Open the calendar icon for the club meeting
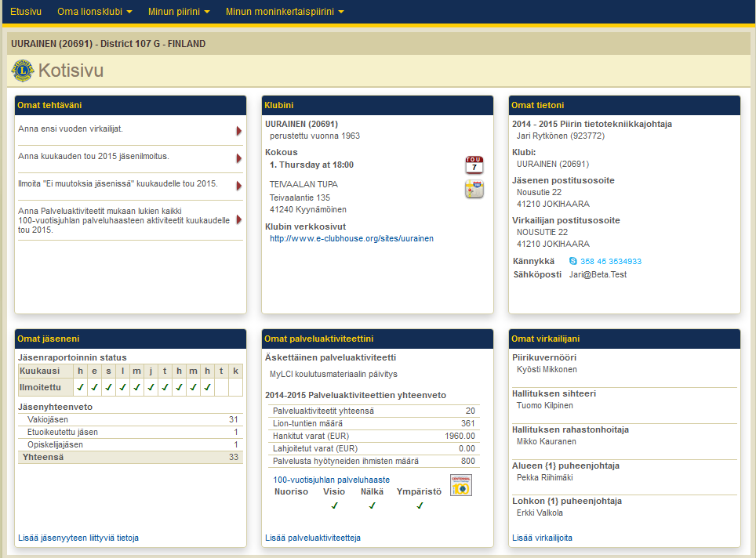The image size is (756, 558). click(x=474, y=165)
